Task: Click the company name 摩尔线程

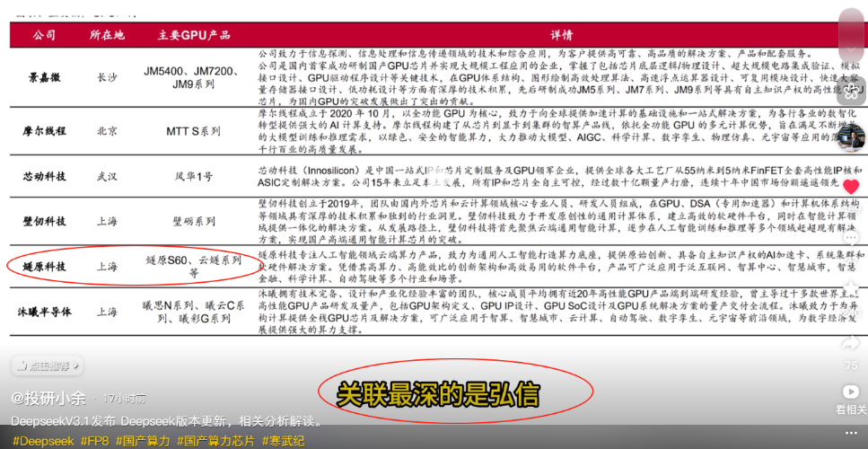Action: pos(44,131)
